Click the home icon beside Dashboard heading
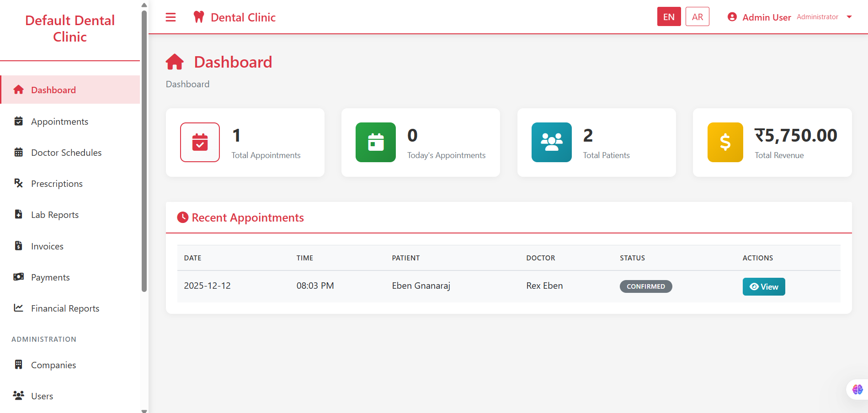The height and width of the screenshot is (413, 868). tap(175, 62)
